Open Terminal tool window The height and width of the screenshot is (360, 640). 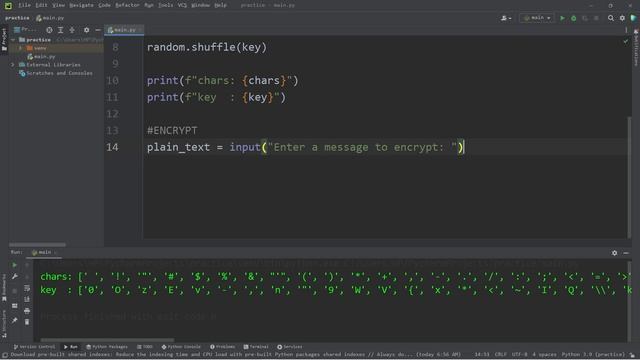(256, 347)
